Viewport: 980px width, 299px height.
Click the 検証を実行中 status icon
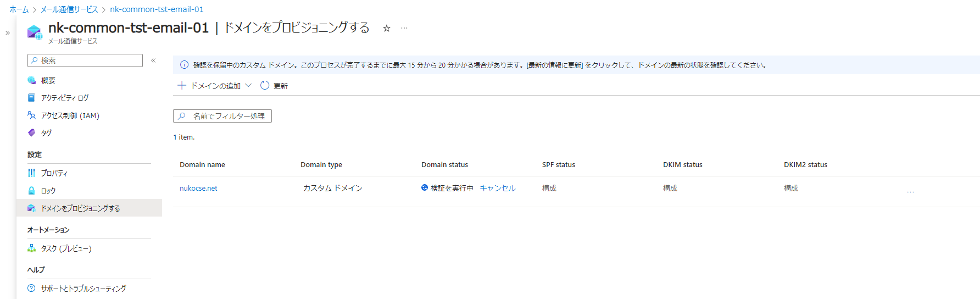425,187
